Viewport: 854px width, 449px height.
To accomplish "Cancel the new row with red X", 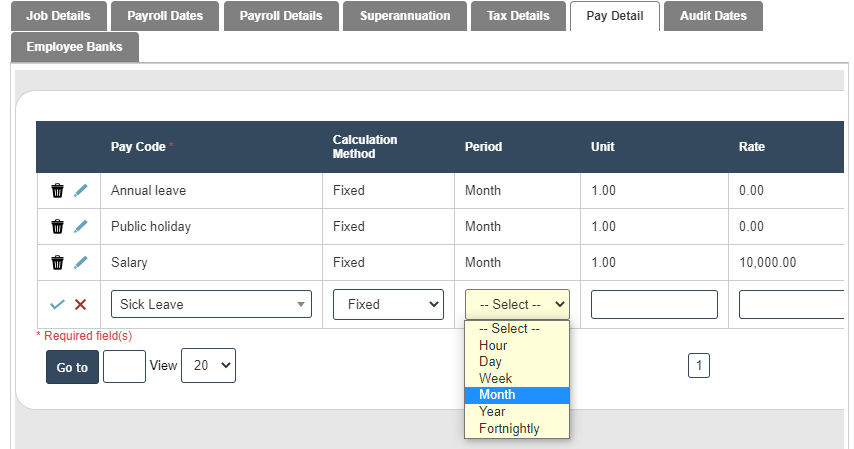I will click(81, 304).
